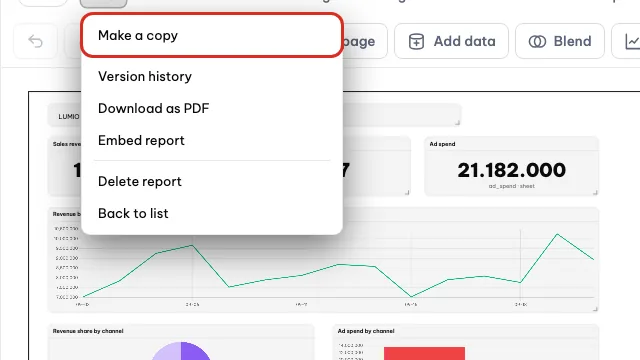Image resolution: width=640 pixels, height=360 pixels.
Task: Choose Make a copy from menu
Action: [211, 36]
